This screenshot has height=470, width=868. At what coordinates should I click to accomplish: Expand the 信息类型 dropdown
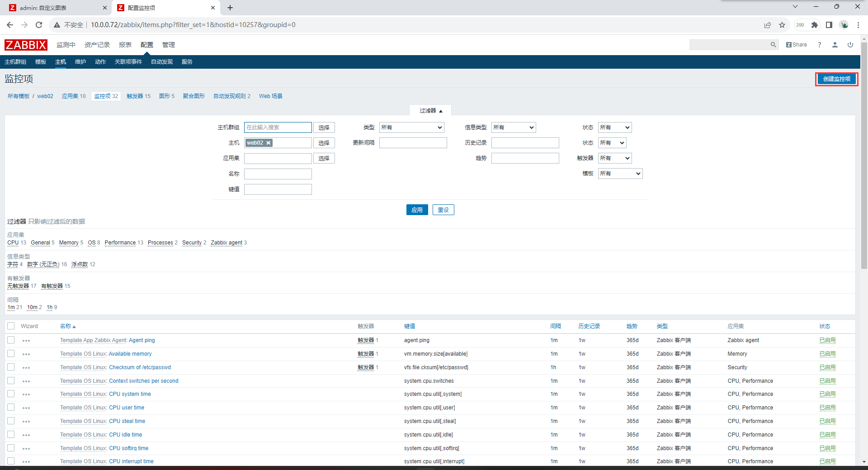point(513,127)
